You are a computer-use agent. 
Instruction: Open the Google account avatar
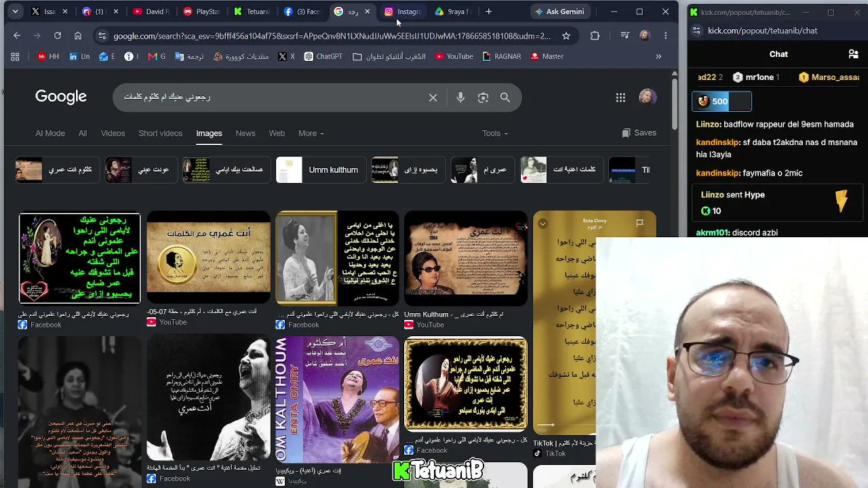coord(648,97)
